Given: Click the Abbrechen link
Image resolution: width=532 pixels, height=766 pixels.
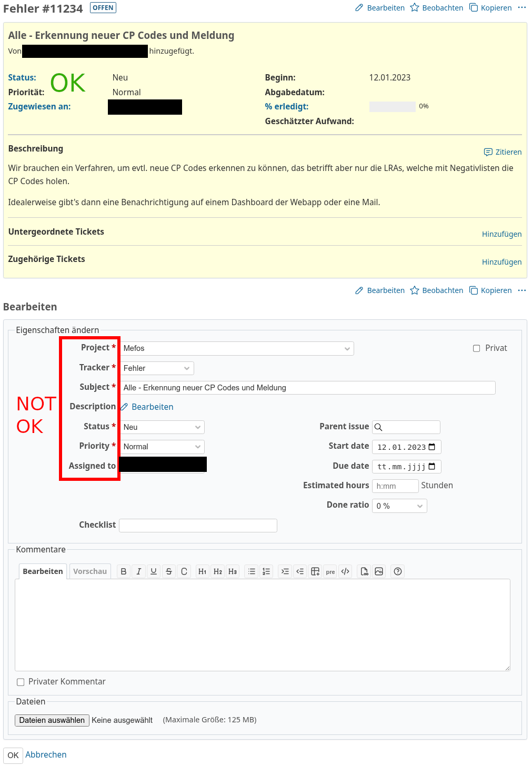Looking at the screenshot, I should click(46, 754).
